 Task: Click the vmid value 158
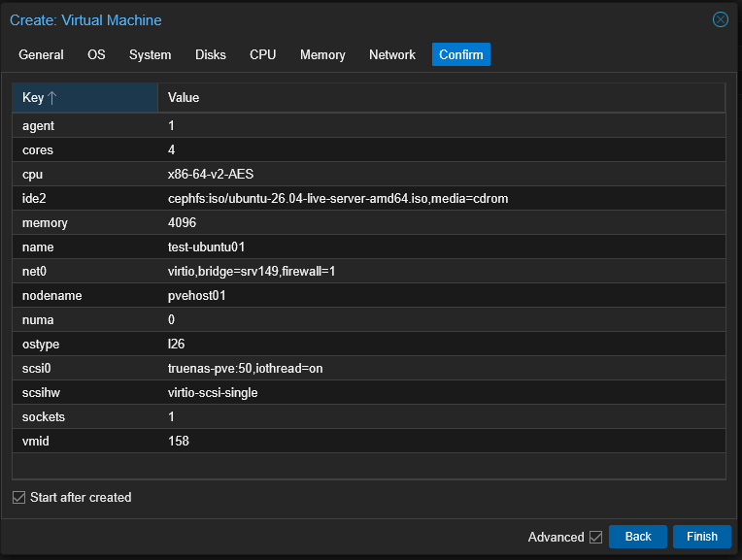click(179, 441)
